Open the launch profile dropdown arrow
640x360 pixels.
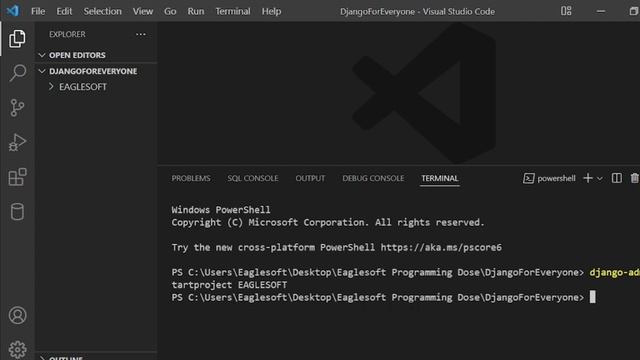[x=600, y=178]
